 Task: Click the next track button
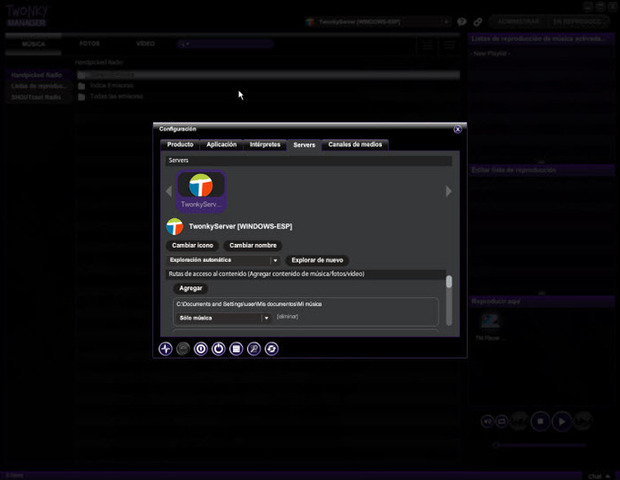(582, 421)
